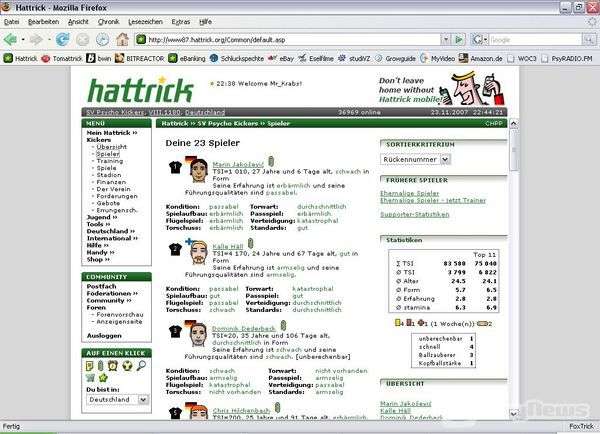The width and height of the screenshot is (600, 434).
Task: Open the Datei menu
Action: tap(11, 22)
